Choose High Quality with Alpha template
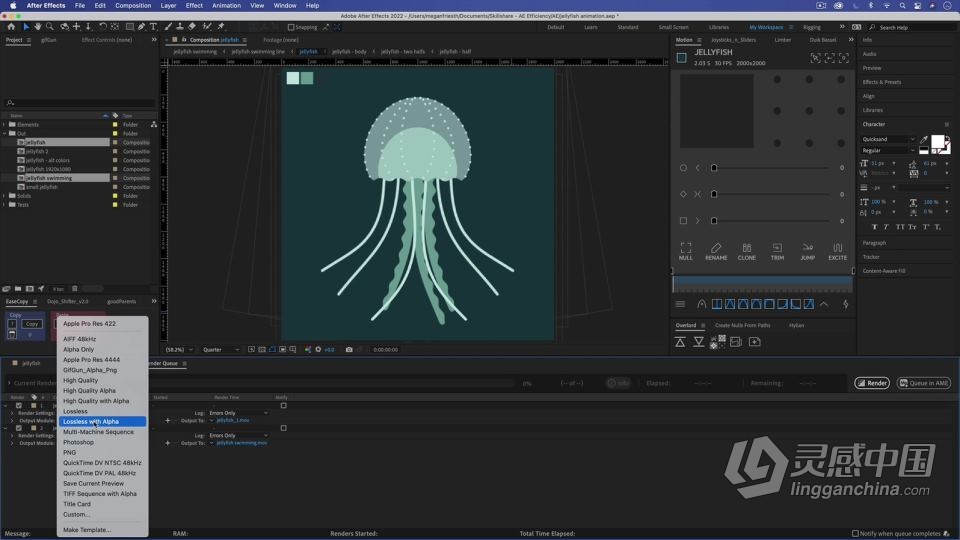The height and width of the screenshot is (540, 960). 103,401
